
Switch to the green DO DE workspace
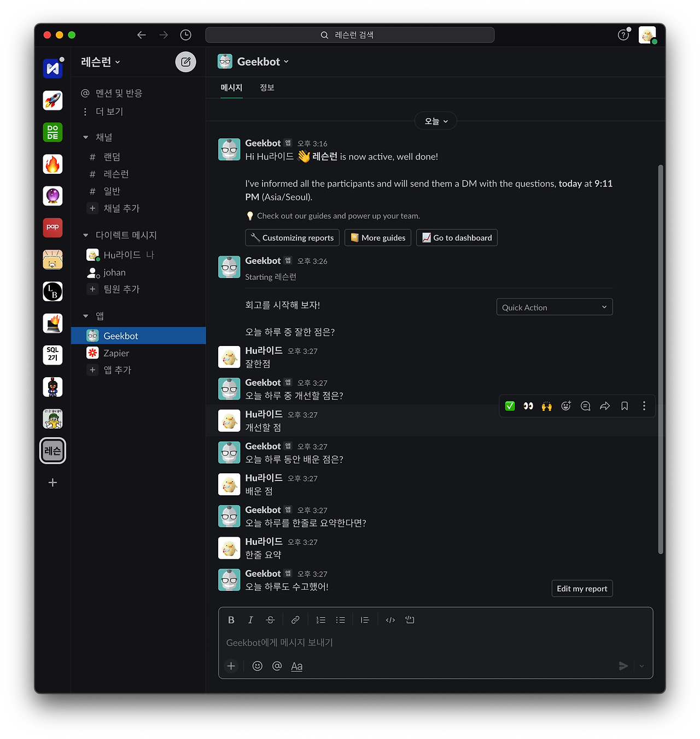pos(52,132)
